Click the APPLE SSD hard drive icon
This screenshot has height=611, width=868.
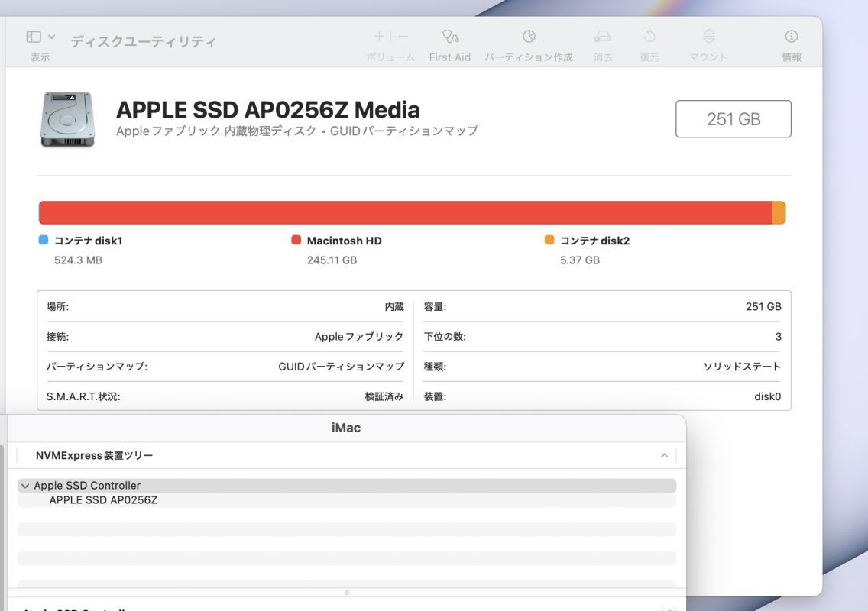(67, 119)
